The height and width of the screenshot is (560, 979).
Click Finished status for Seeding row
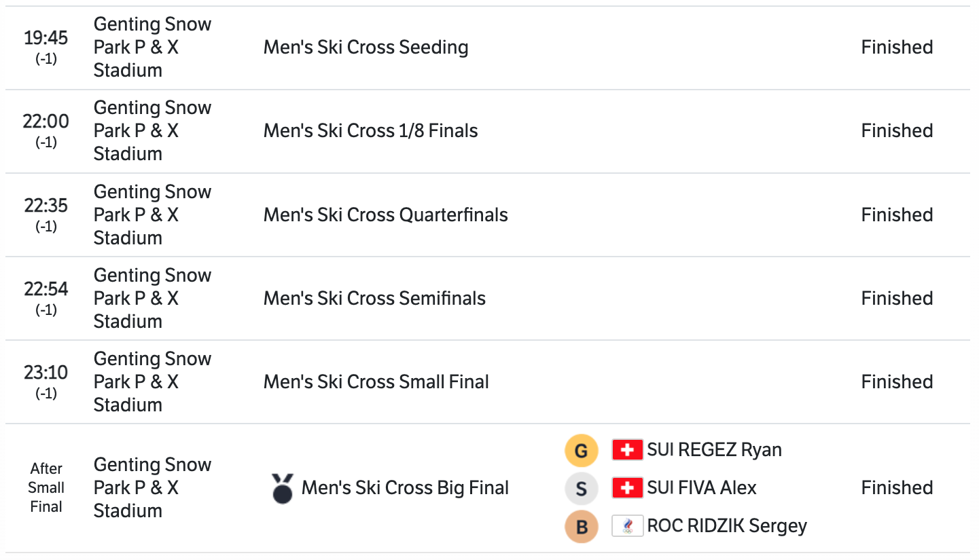point(897,48)
